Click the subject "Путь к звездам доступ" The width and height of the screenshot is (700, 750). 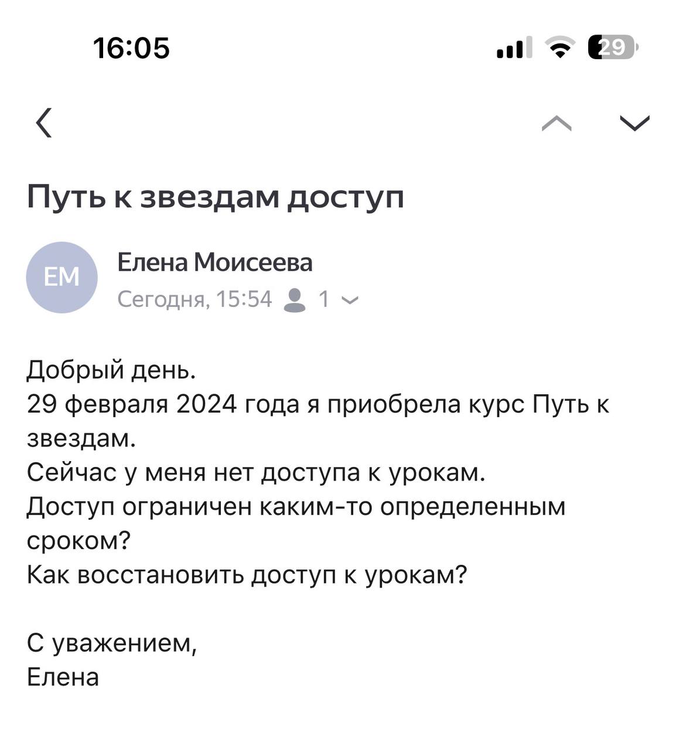coord(216,197)
